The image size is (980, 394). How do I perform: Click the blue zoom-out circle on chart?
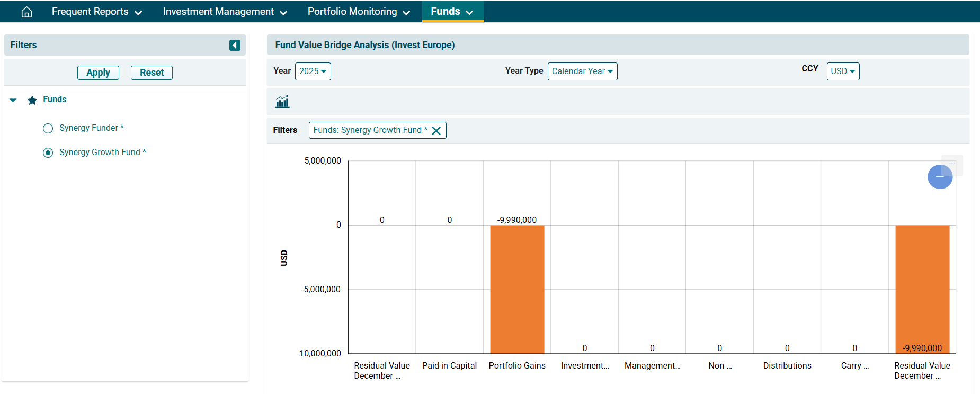click(x=940, y=176)
